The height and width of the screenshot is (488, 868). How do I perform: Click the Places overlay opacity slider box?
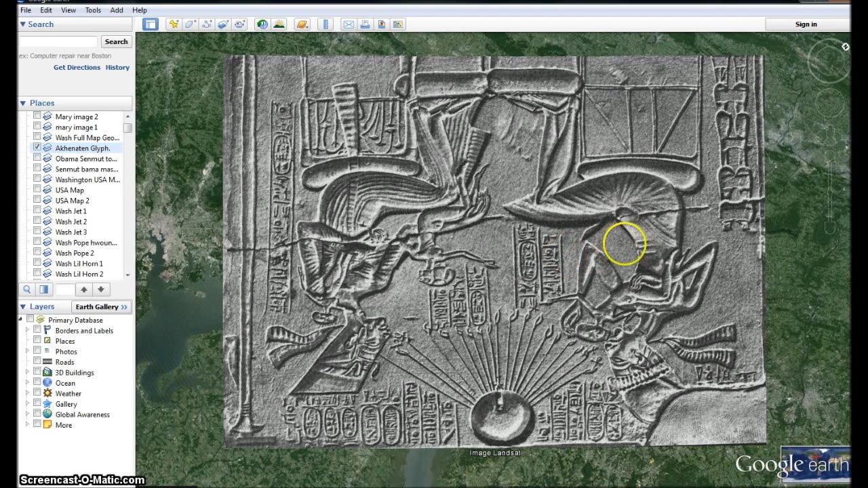pyautogui.click(x=64, y=289)
